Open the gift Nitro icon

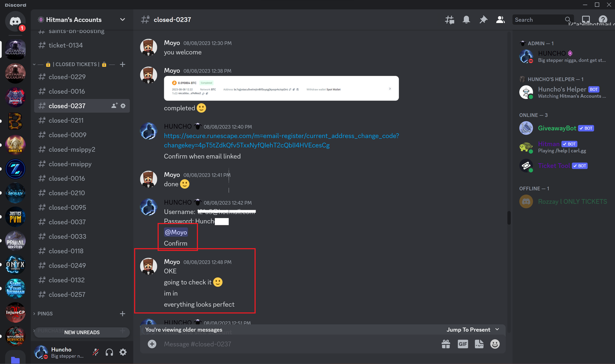click(446, 344)
